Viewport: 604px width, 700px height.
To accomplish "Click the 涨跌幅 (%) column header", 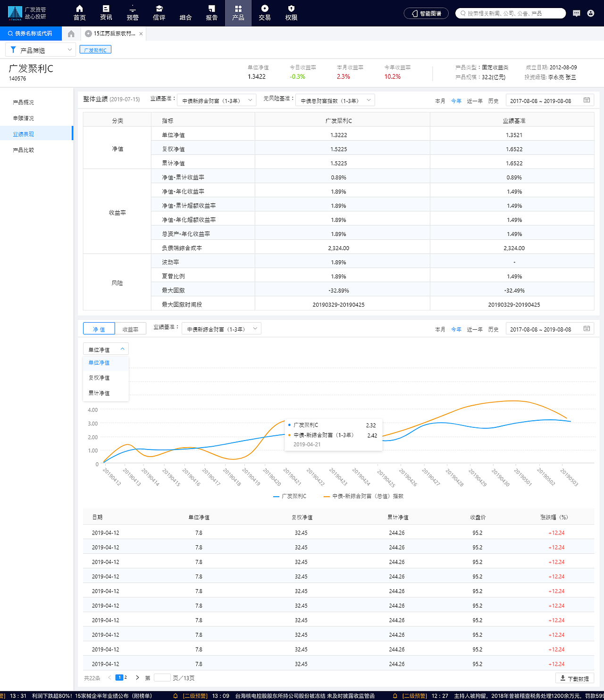I will click(554, 517).
